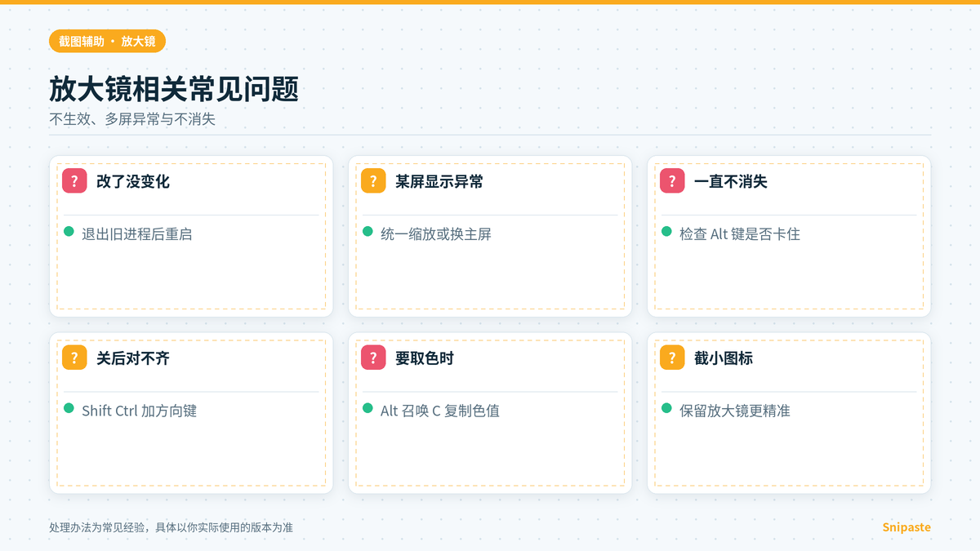Click the text 检查 Alt 键是否卡住
Screen dimensions: 980x551
click(x=740, y=234)
